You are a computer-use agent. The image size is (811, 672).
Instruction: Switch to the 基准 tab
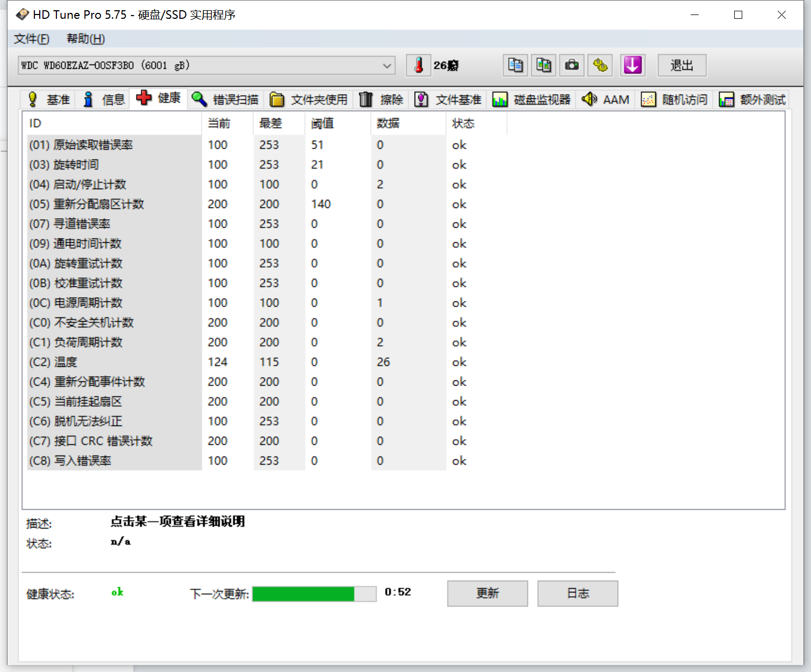(48, 99)
